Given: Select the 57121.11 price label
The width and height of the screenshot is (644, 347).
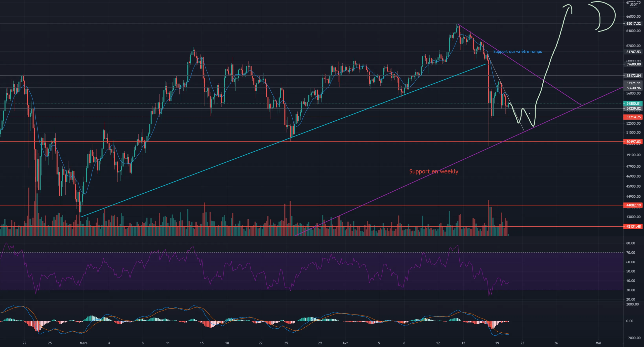Looking at the screenshot, I should (x=633, y=83).
